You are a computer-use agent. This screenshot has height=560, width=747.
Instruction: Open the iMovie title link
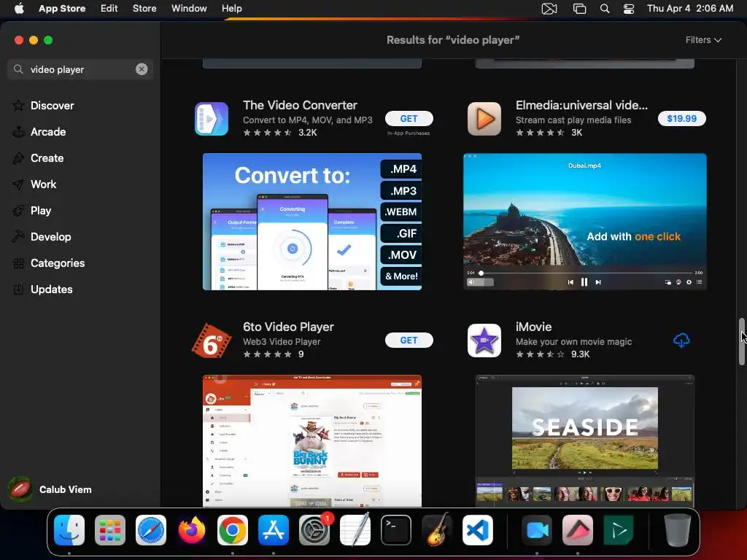[x=533, y=327]
